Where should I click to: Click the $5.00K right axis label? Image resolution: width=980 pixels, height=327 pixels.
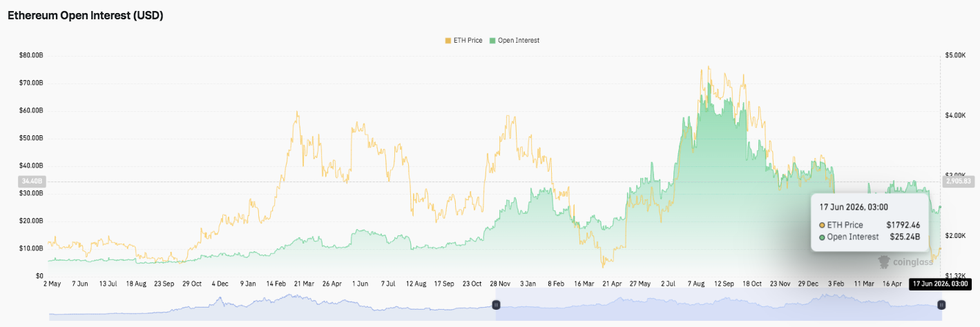(956, 54)
